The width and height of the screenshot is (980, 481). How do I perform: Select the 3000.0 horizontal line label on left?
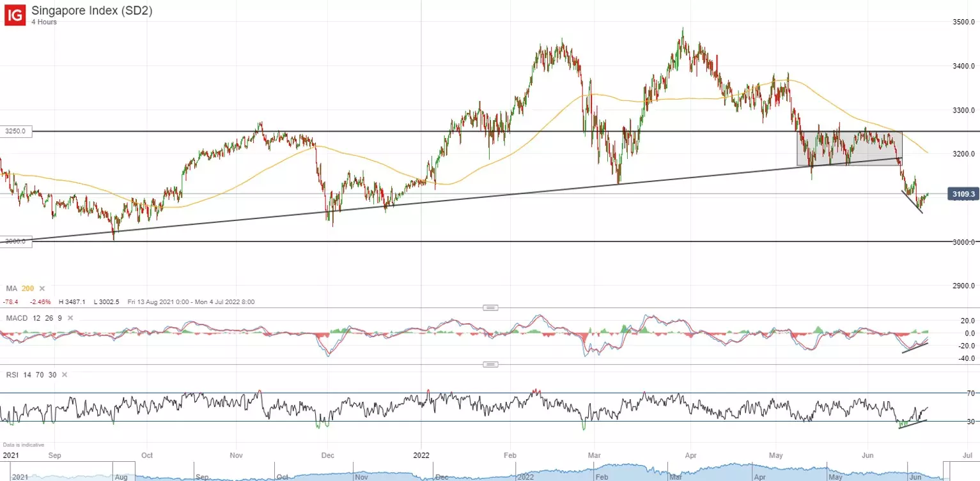point(16,241)
